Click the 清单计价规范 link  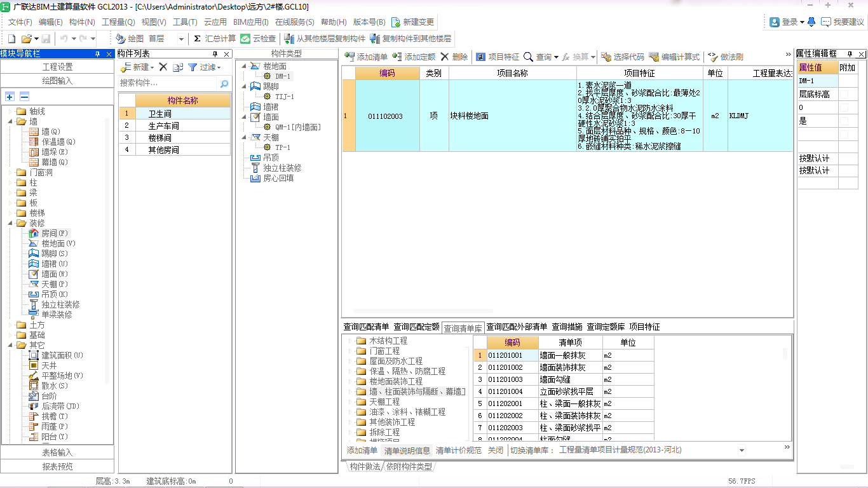pyautogui.click(x=459, y=450)
